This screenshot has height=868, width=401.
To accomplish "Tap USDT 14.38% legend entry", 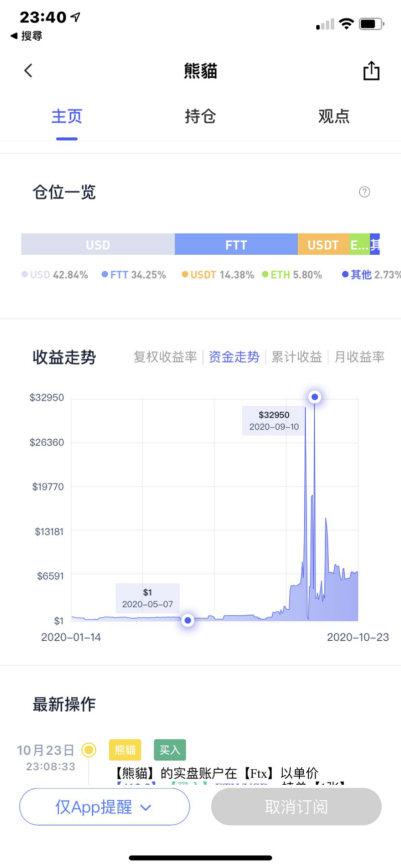I will click(x=218, y=275).
